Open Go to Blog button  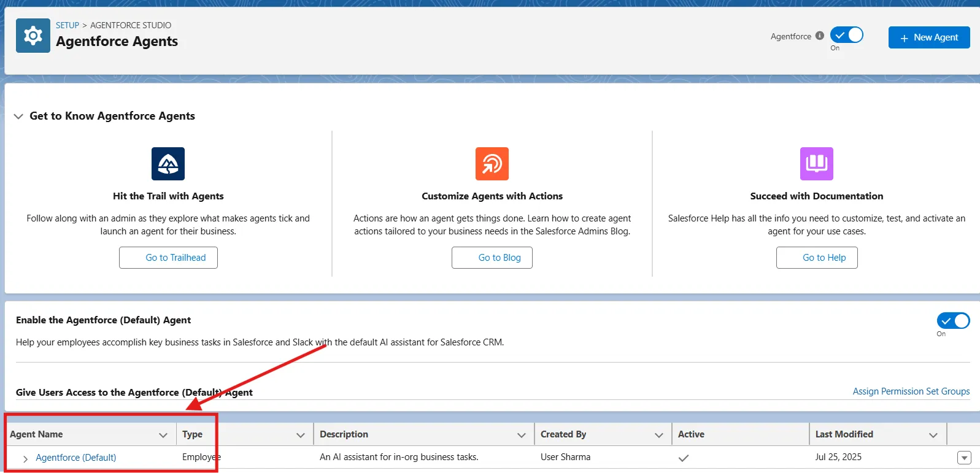pyautogui.click(x=492, y=258)
